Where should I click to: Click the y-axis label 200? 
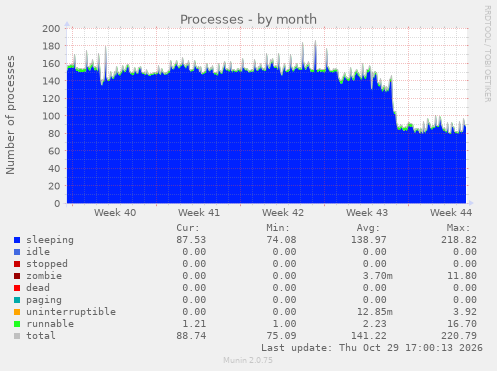tap(51, 28)
